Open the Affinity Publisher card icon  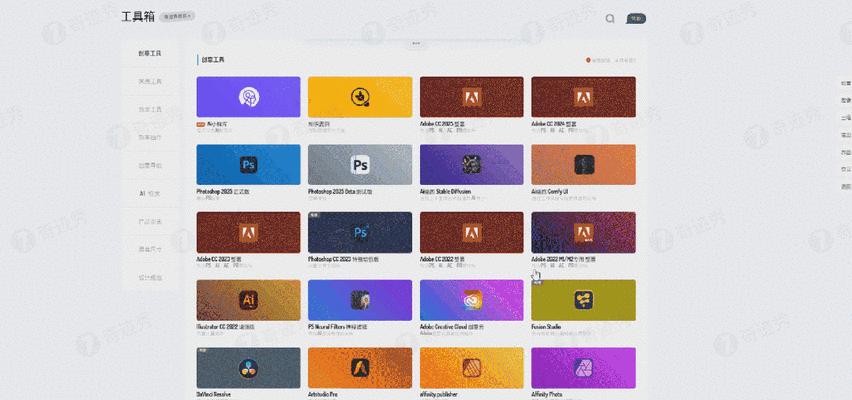(472, 368)
